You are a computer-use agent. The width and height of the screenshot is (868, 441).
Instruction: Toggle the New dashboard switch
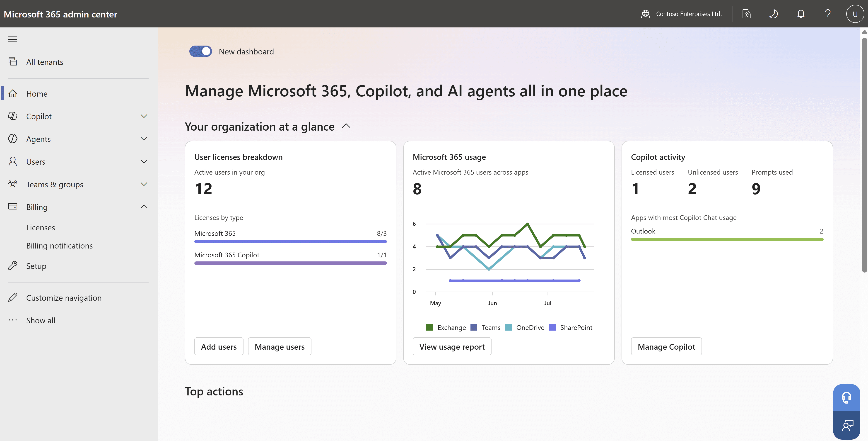200,51
